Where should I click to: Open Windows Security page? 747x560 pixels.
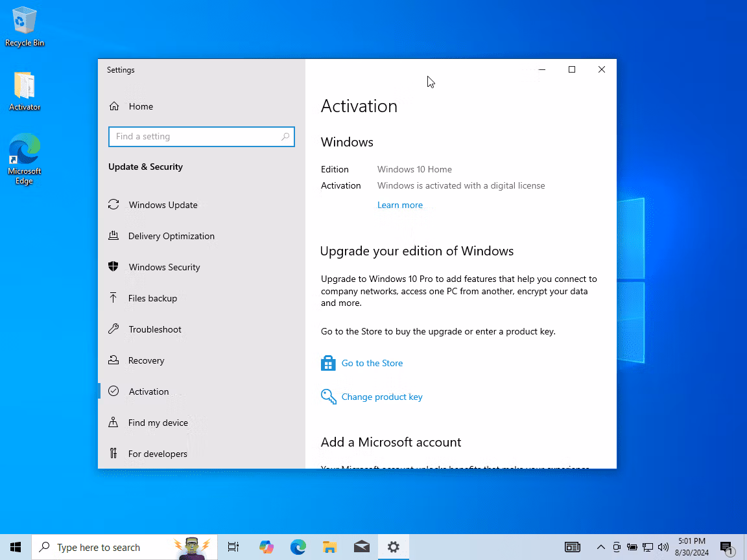click(201, 267)
